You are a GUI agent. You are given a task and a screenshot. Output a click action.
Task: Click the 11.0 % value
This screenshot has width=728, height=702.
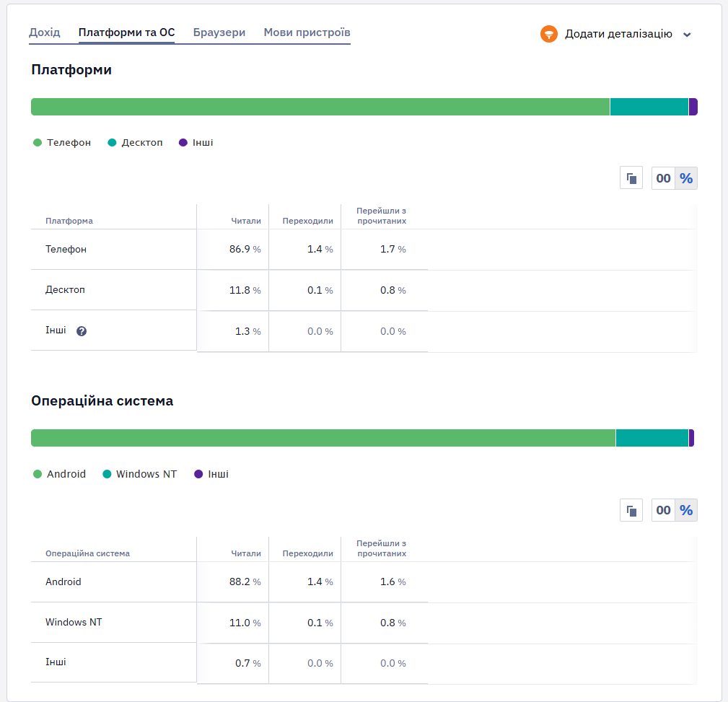(x=245, y=623)
